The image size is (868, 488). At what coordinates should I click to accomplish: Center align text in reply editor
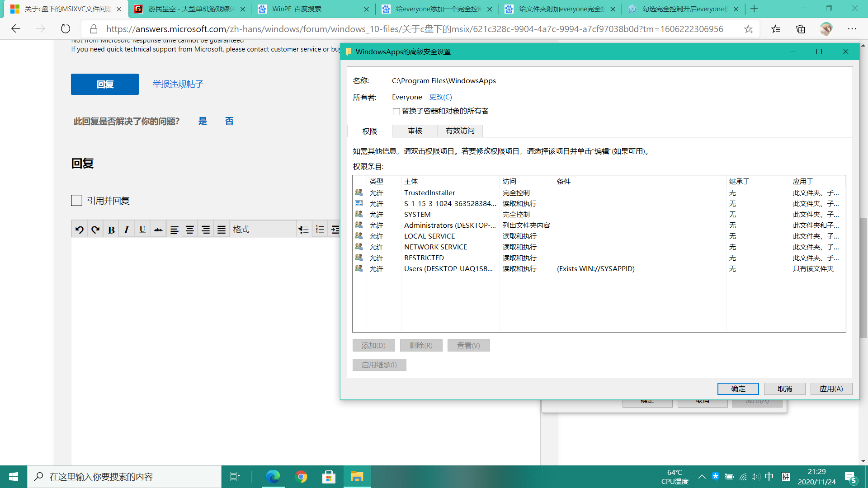tap(190, 230)
